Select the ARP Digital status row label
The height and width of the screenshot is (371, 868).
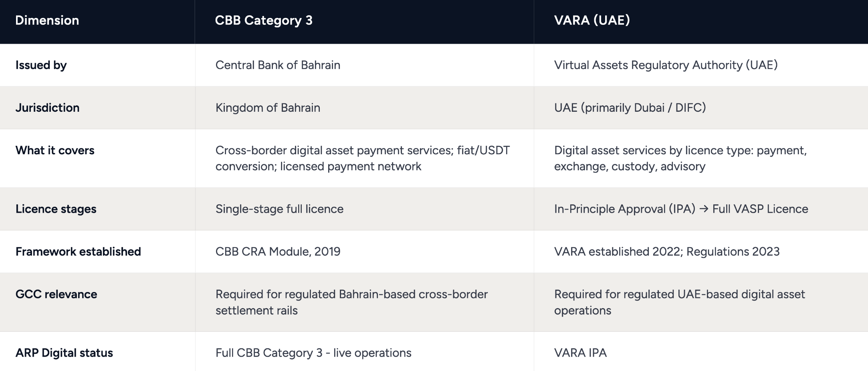(64, 353)
